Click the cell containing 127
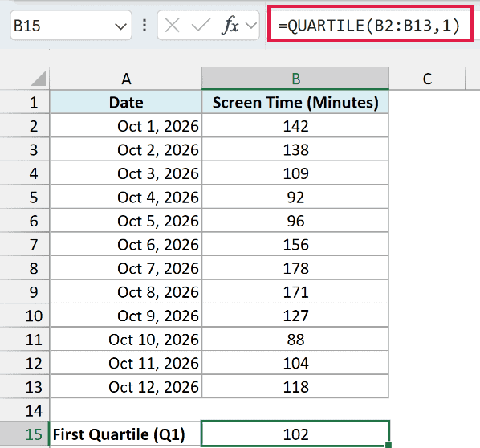The width and height of the screenshot is (480, 448). pyautogui.click(x=295, y=316)
